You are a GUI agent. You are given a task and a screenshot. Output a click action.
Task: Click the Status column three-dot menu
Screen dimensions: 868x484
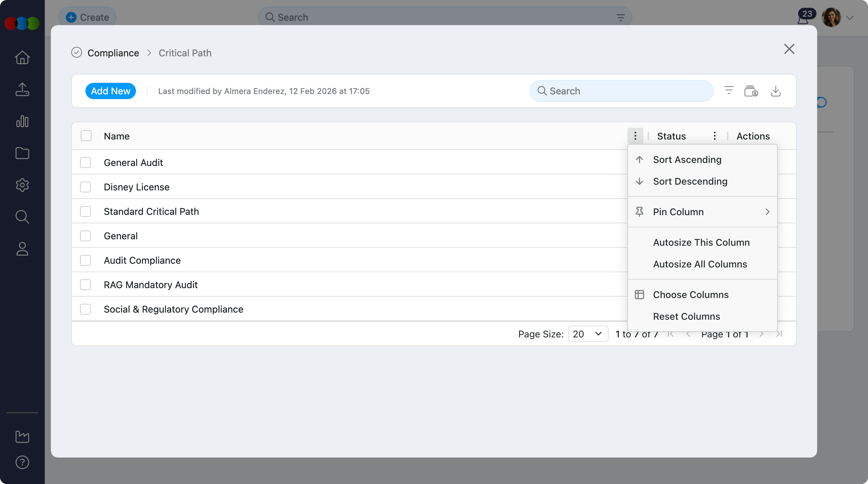[x=714, y=136]
